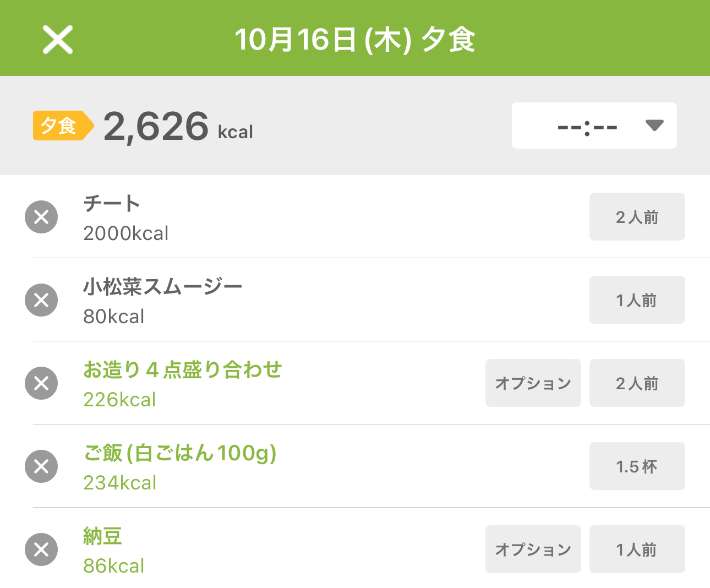Adjust お造り４点盛り合わせ serving 2人前

tap(637, 383)
